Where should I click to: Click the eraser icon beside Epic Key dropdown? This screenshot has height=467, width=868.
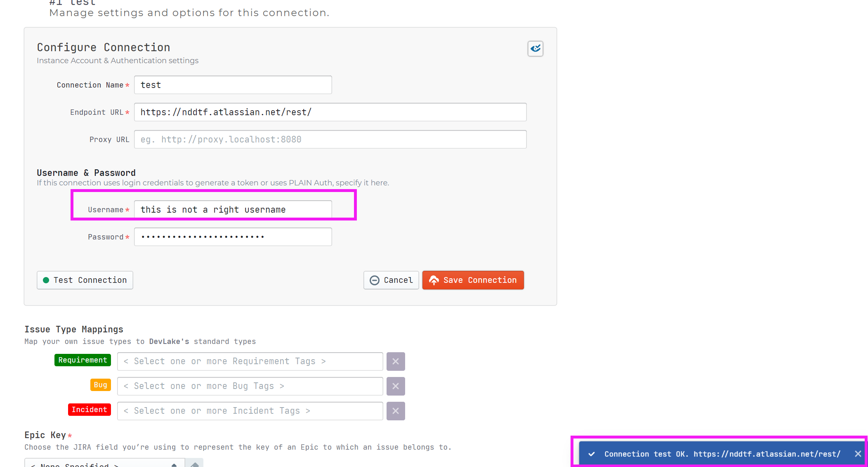pos(195,464)
